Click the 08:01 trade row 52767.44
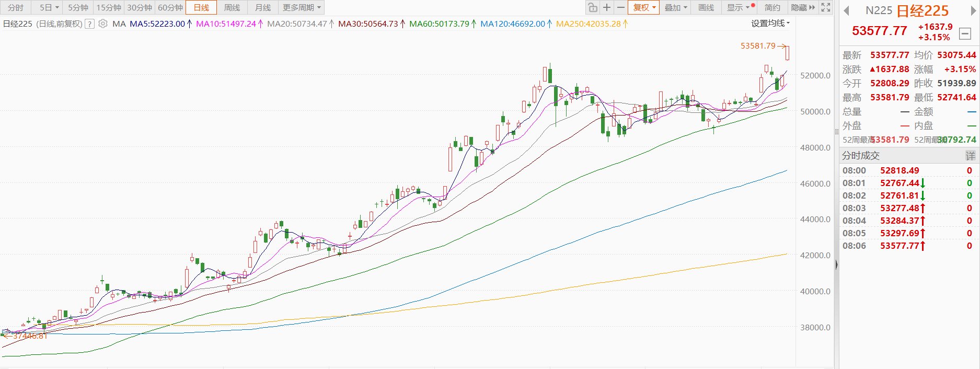980x369 pixels. click(909, 183)
